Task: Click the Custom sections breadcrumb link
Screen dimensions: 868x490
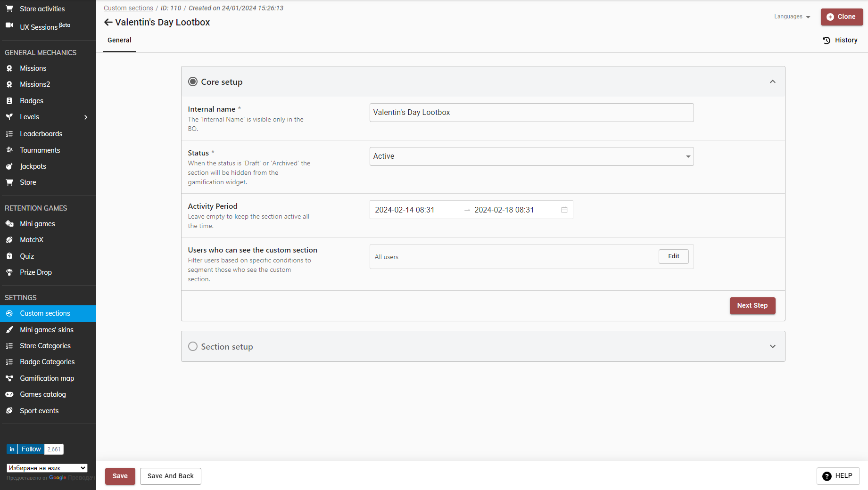Action: 128,8
